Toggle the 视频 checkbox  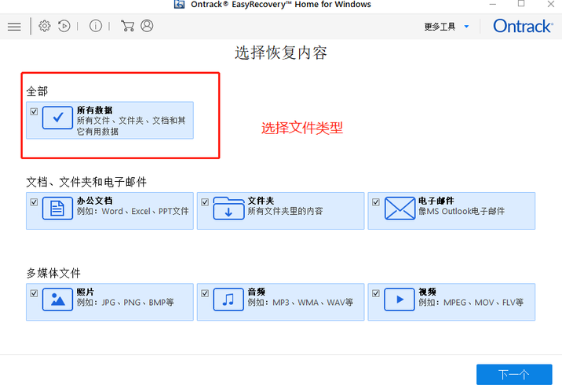pos(376,293)
